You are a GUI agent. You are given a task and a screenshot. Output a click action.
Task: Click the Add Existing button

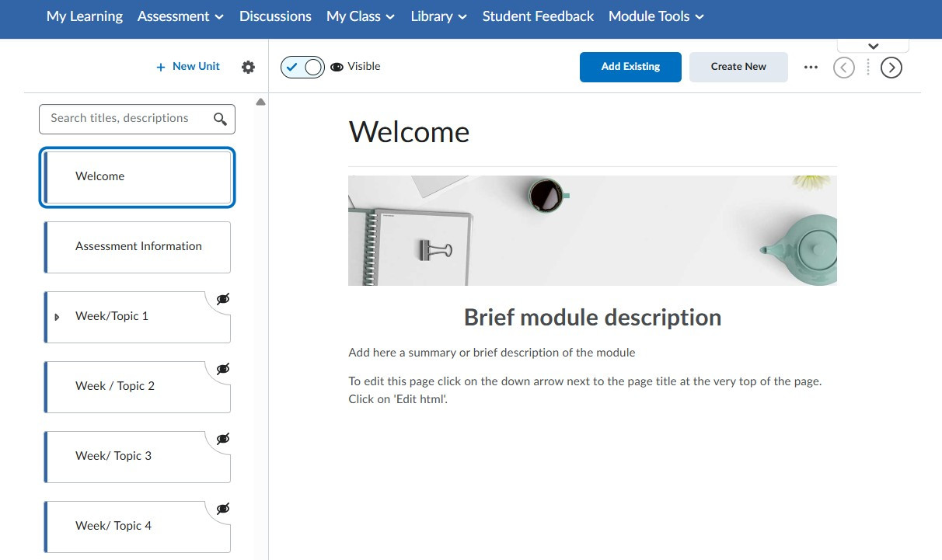click(x=630, y=67)
